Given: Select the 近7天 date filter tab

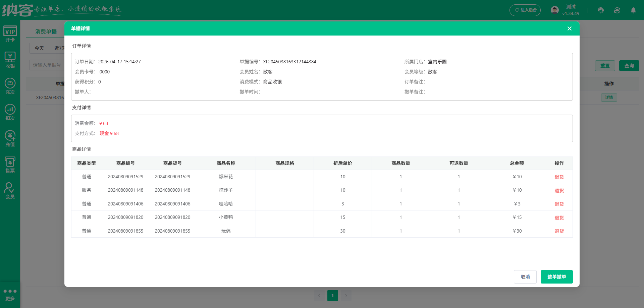Looking at the screenshot, I should coord(59,48).
